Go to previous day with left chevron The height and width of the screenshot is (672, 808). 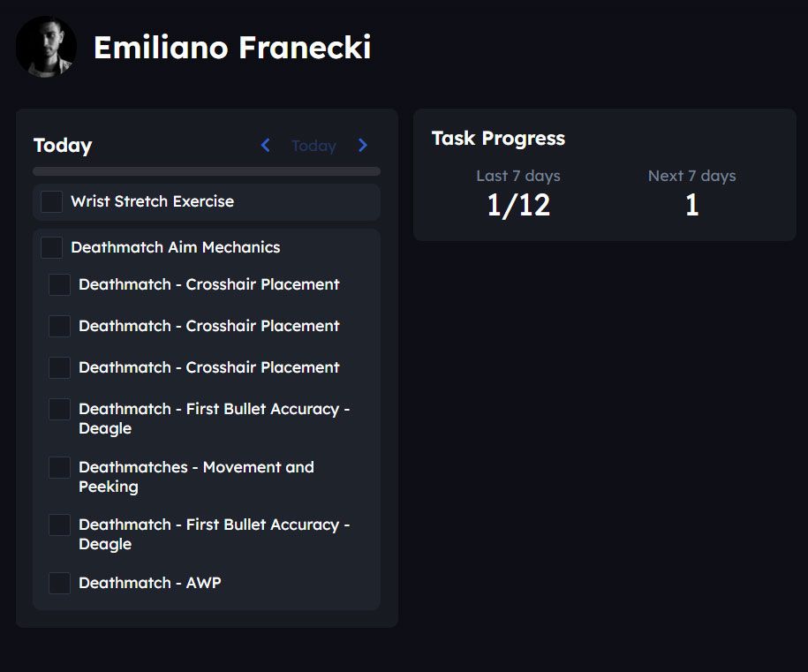(265, 146)
